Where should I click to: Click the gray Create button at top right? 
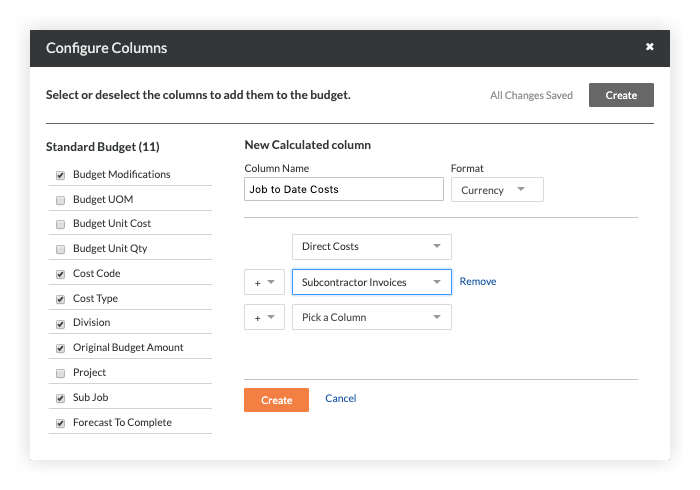coord(621,95)
